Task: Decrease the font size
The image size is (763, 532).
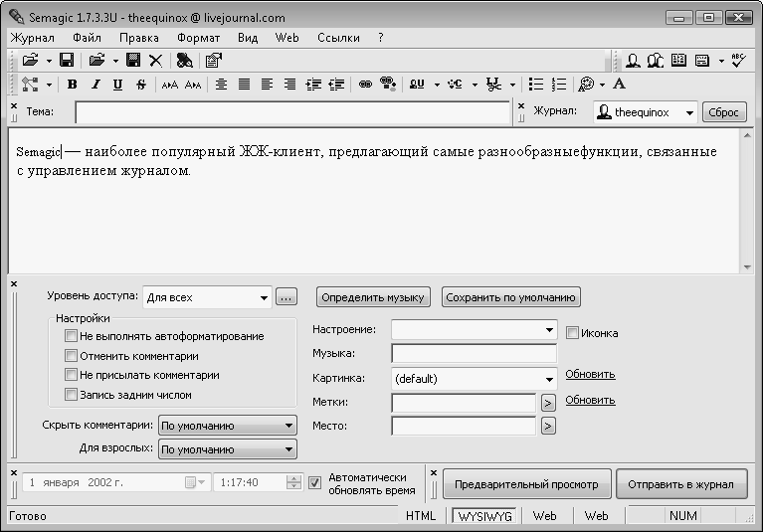Action: (x=193, y=86)
